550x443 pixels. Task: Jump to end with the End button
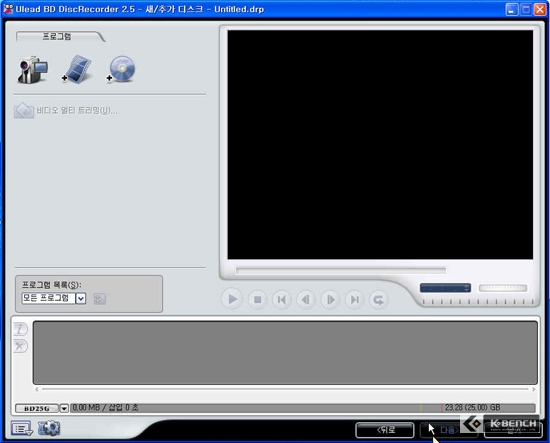pyautogui.click(x=354, y=300)
